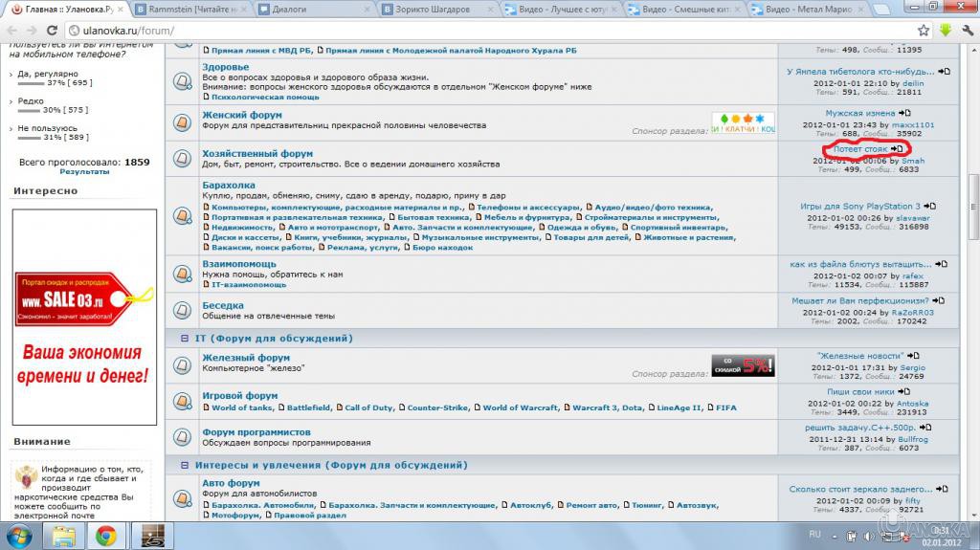This screenshot has height=550, width=980.
Task: Jump to last post icon after Железные новости
Action: (913, 356)
